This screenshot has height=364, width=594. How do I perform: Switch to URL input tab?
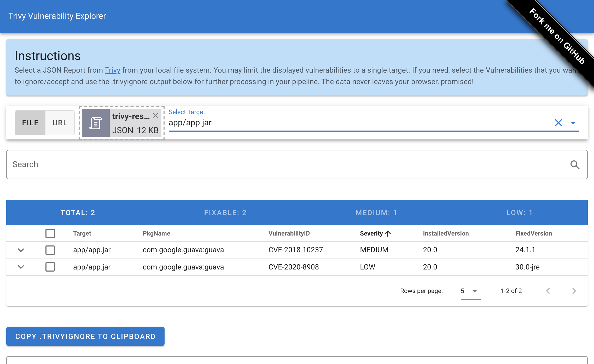[x=59, y=123]
